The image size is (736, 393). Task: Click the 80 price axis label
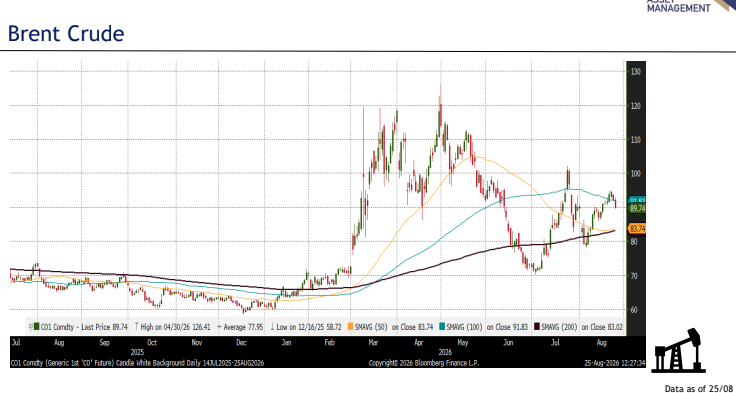pyautogui.click(x=634, y=241)
